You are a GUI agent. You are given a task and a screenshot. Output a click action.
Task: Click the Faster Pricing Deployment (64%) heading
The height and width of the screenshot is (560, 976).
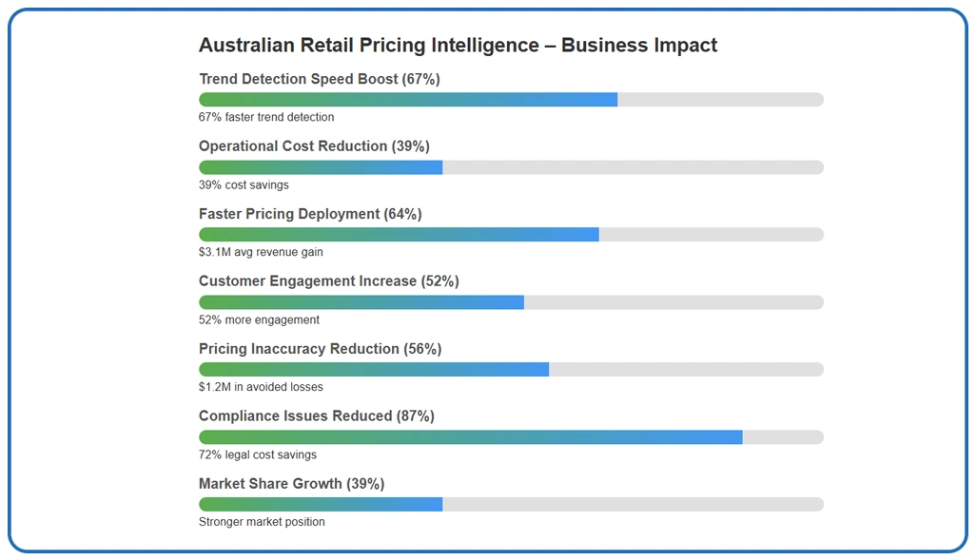pos(310,214)
